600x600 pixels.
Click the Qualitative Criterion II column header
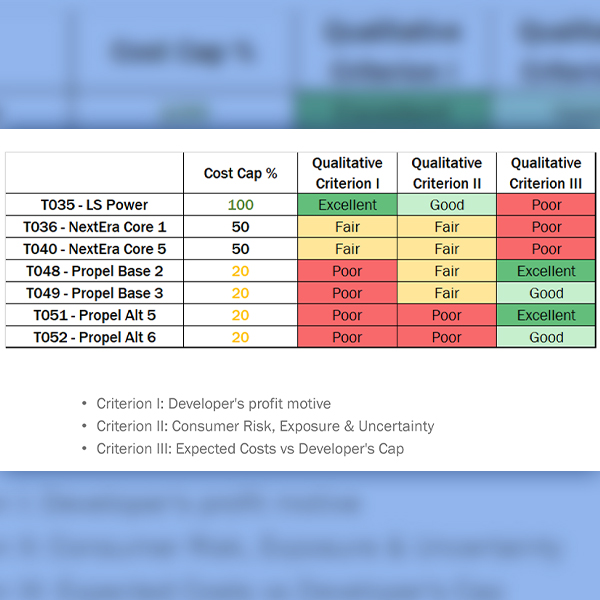(447, 173)
